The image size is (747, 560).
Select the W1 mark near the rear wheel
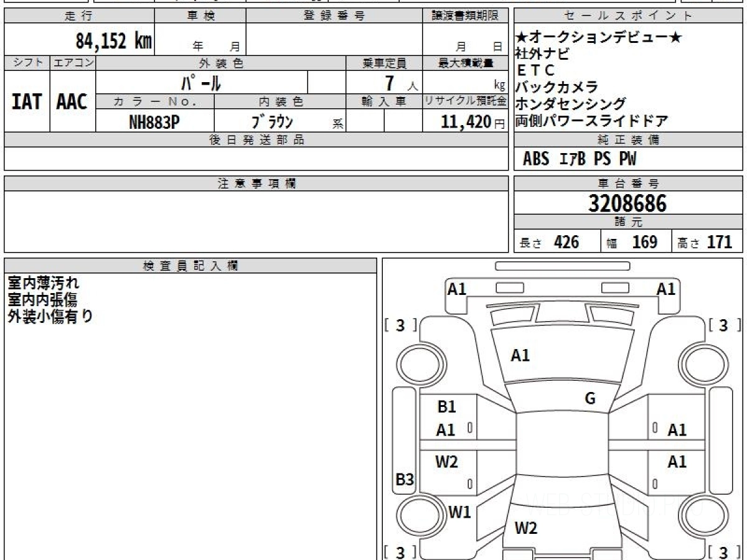click(x=459, y=512)
